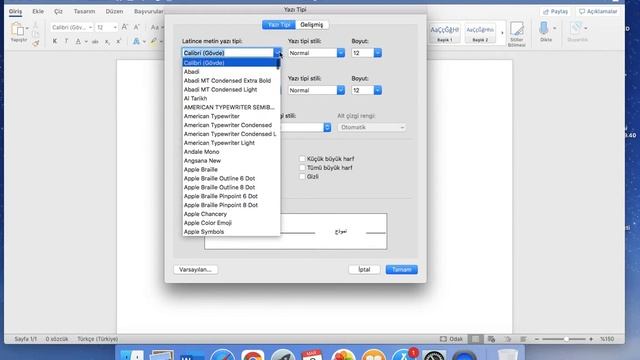Click the Paylaş share button
640x360 pixels.
pyautogui.click(x=556, y=11)
